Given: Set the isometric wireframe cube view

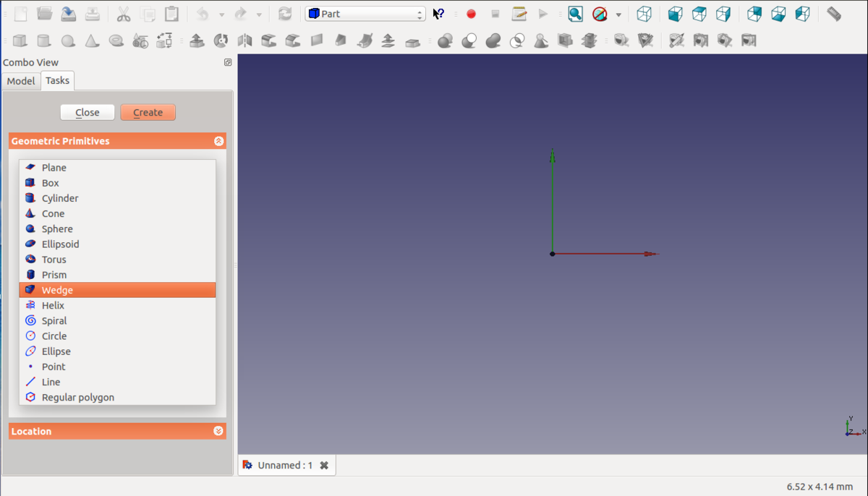Looking at the screenshot, I should (644, 14).
